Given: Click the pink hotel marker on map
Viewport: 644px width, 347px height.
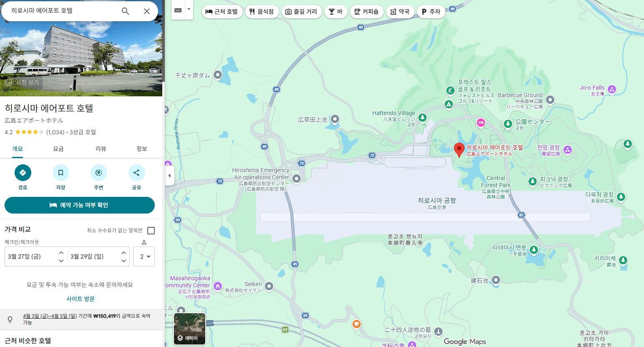Looking at the screenshot, I should 481,123.
